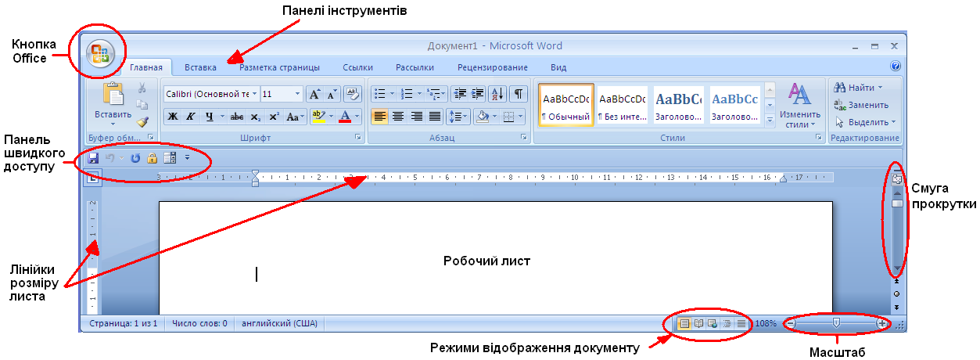
Task: Click the Shrink Font button
Action: [332, 94]
